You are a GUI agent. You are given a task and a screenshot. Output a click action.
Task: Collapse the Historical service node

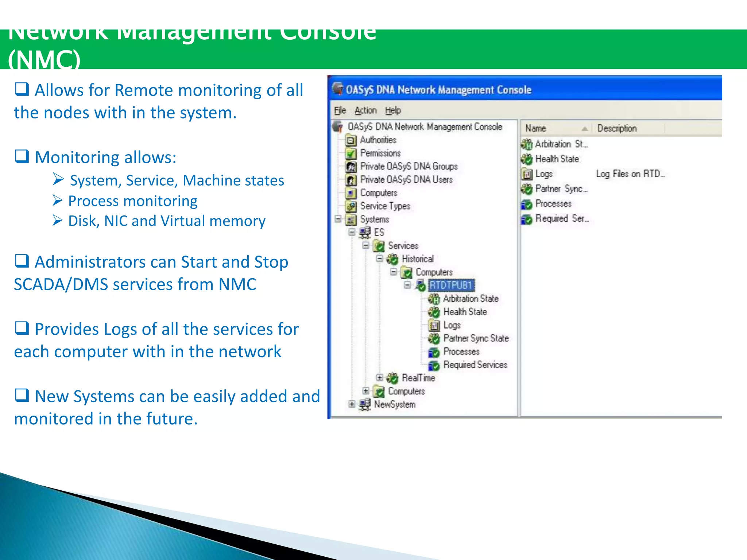pos(380,259)
